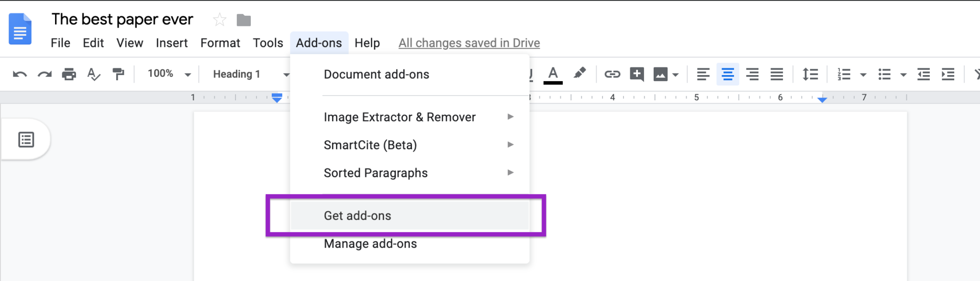980x281 pixels.
Task: Decrease the indent
Action: point(924,74)
